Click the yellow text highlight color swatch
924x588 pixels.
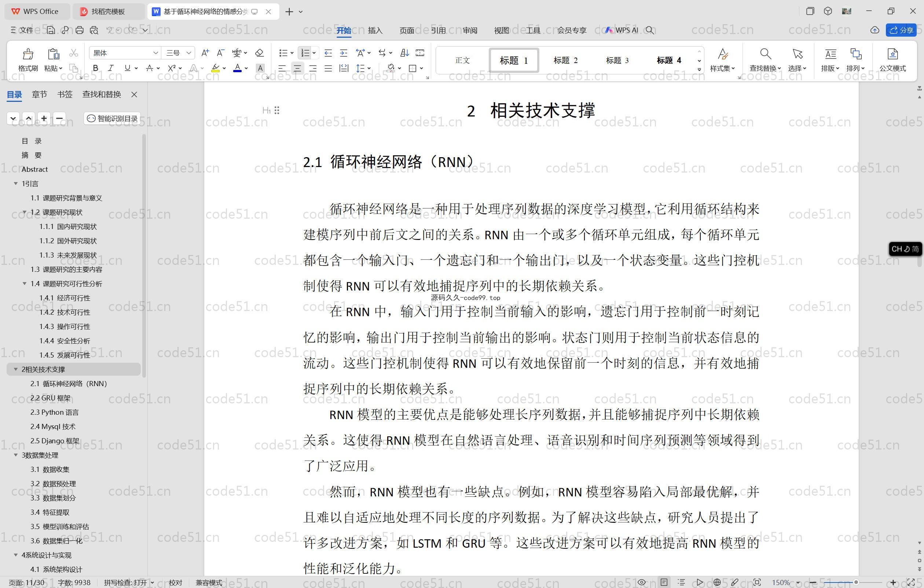[x=216, y=68]
